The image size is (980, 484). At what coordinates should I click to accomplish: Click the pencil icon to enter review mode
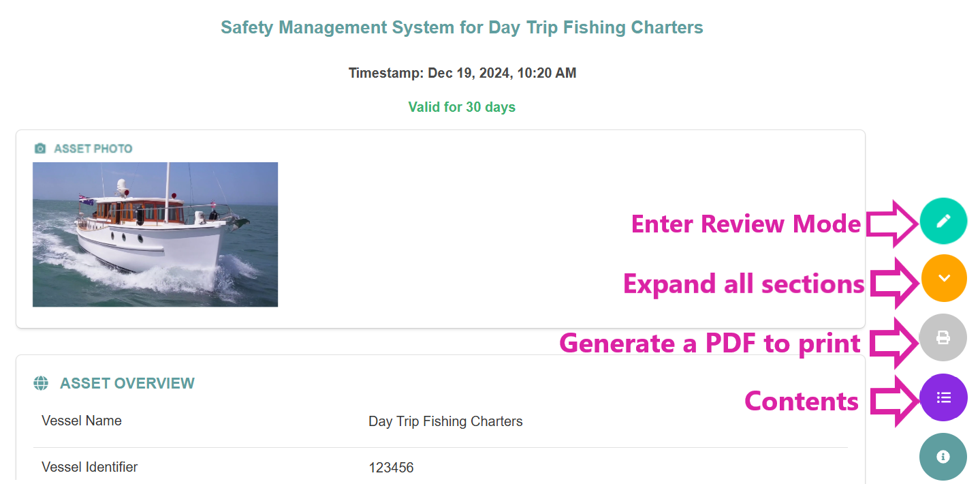tap(943, 221)
